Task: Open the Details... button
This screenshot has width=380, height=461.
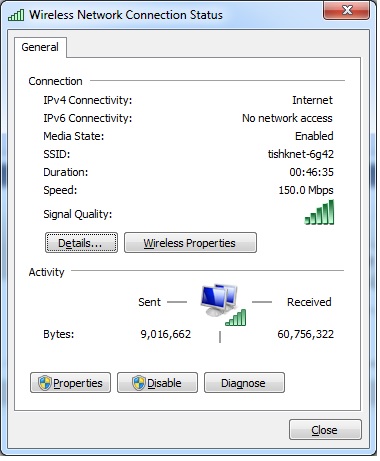Action: coord(81,243)
